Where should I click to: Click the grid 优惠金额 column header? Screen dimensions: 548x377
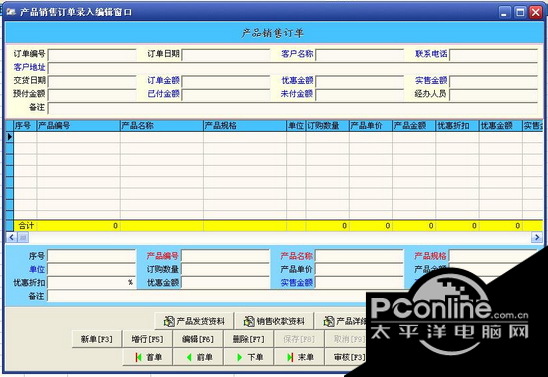pos(501,126)
